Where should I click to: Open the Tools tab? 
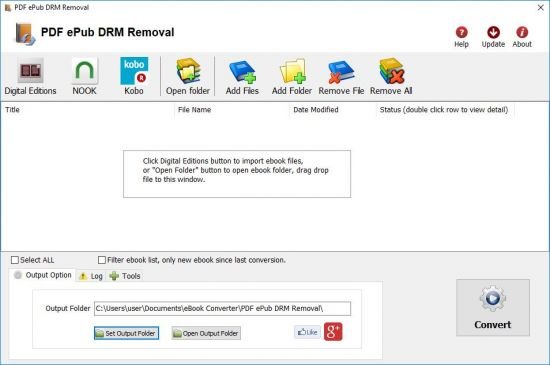click(x=125, y=276)
